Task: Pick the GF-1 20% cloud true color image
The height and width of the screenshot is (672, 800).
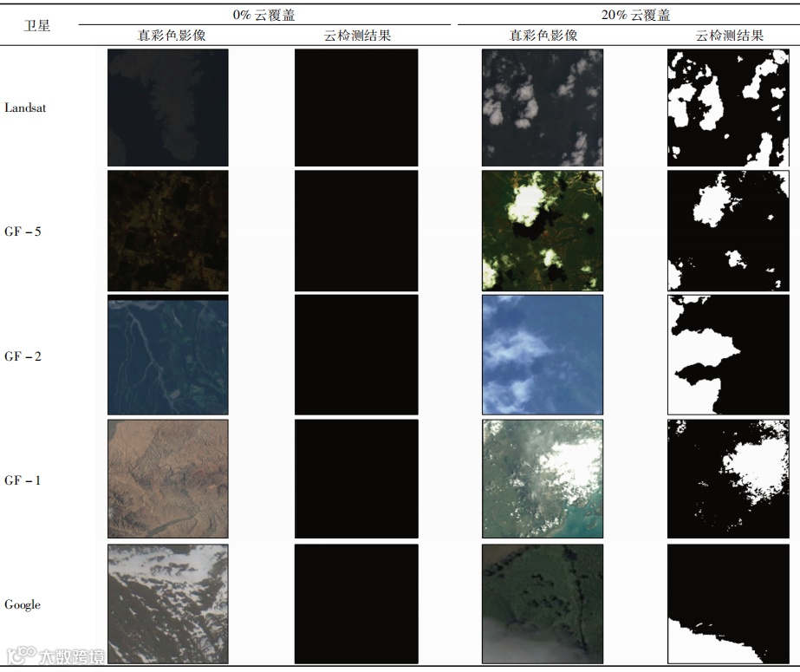Action: (x=543, y=479)
